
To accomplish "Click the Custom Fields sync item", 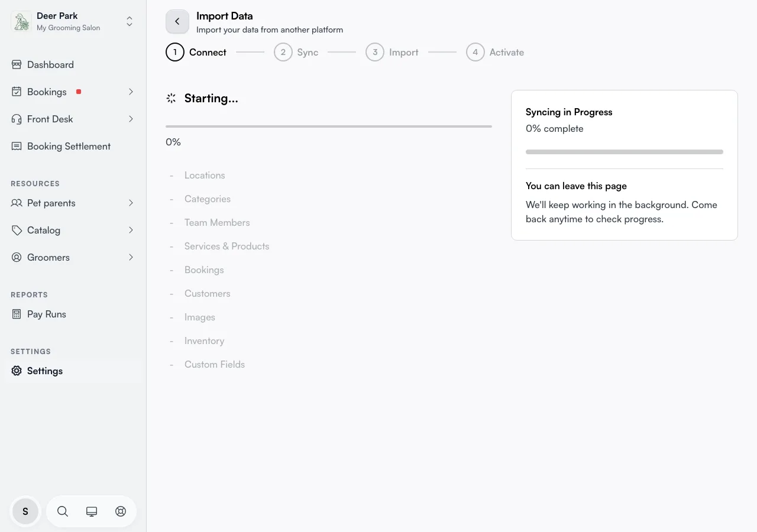I will pyautogui.click(x=215, y=364).
